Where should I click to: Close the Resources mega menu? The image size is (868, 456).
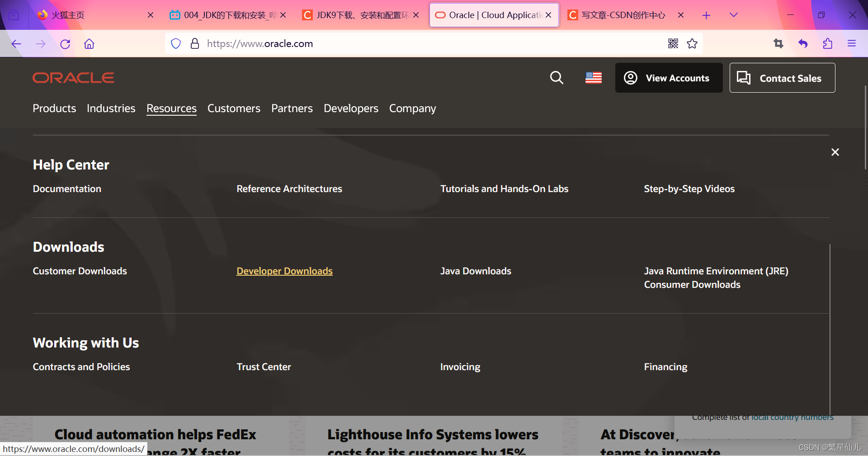(835, 152)
